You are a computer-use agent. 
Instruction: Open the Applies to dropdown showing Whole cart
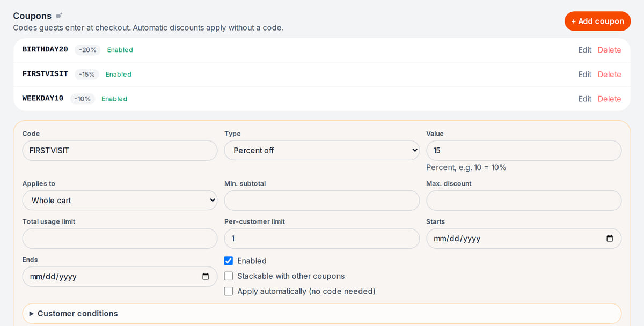[120, 201]
